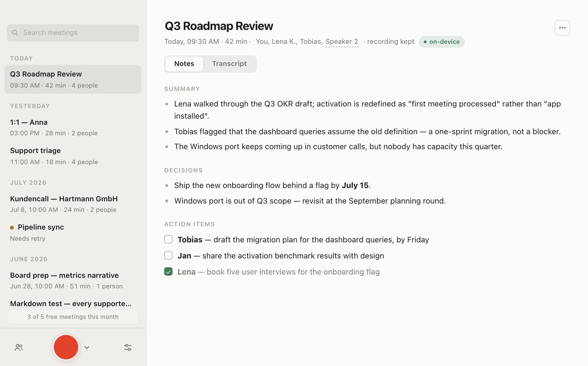Click the 'Needs retry' status text
This screenshot has height=366, width=588.
[28, 239]
